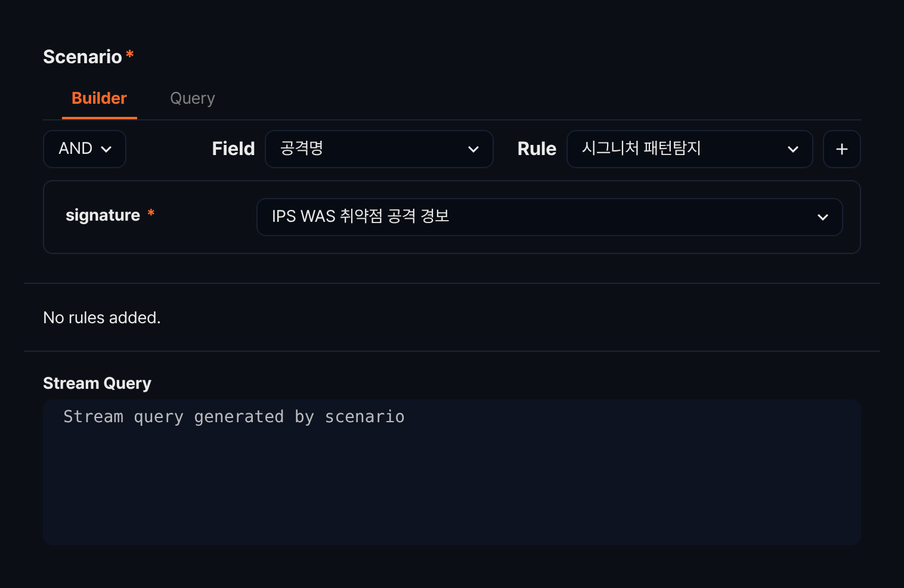Click the Stream query generated by scenario placeholder
Image resolution: width=904 pixels, height=588 pixels.
[234, 417]
